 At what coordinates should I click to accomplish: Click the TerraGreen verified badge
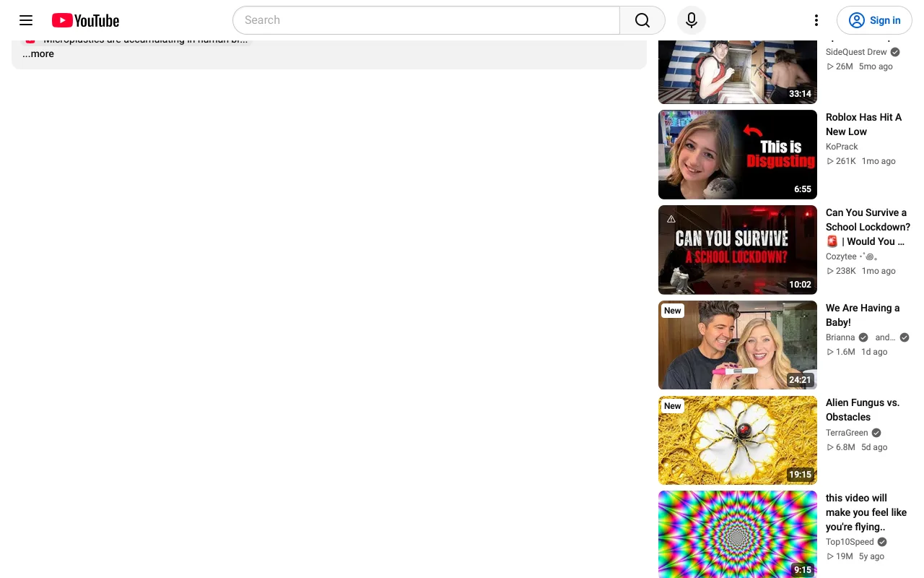point(876,433)
